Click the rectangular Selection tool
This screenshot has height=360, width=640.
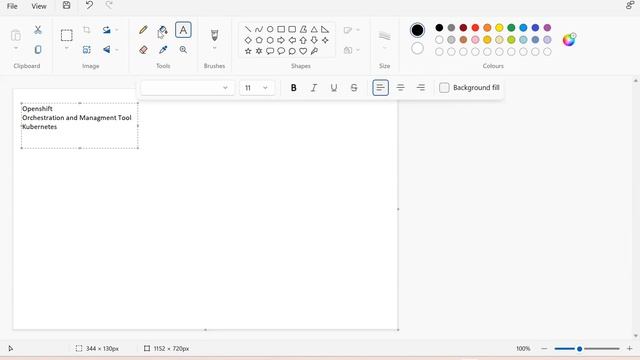67,36
